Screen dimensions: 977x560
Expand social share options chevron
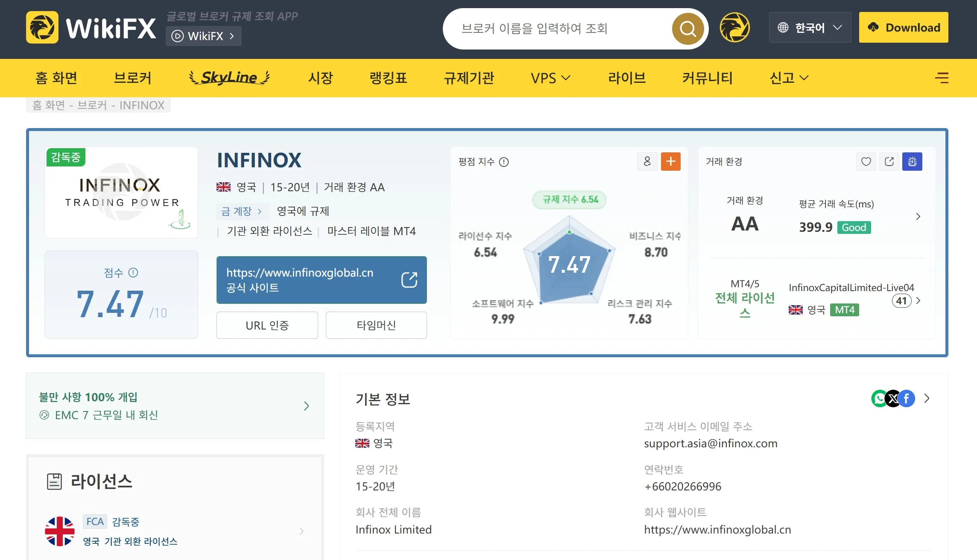click(x=927, y=398)
